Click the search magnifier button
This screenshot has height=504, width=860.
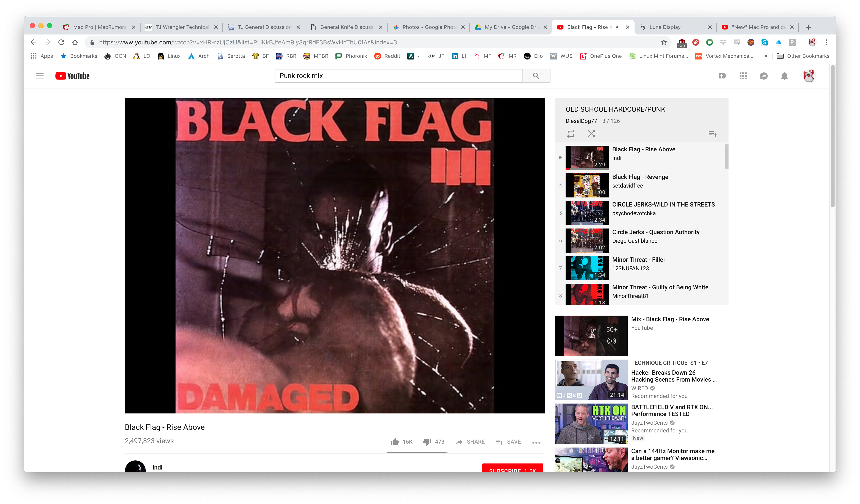pyautogui.click(x=536, y=76)
